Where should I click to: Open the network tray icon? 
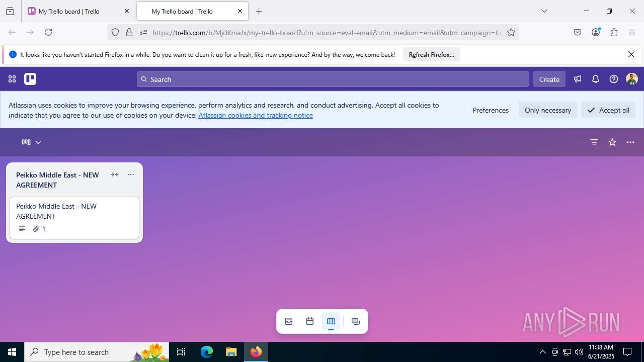click(567, 352)
